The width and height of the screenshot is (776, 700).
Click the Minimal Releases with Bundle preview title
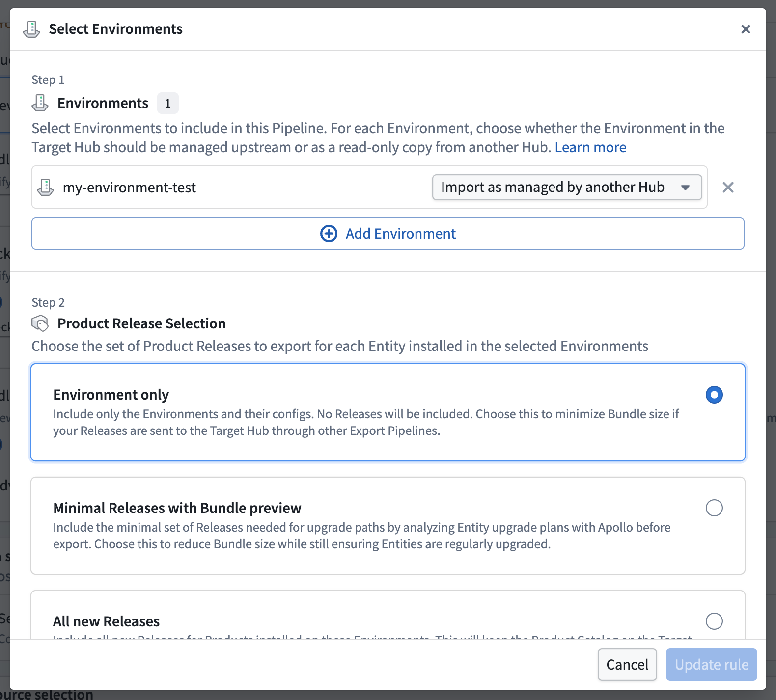177,508
